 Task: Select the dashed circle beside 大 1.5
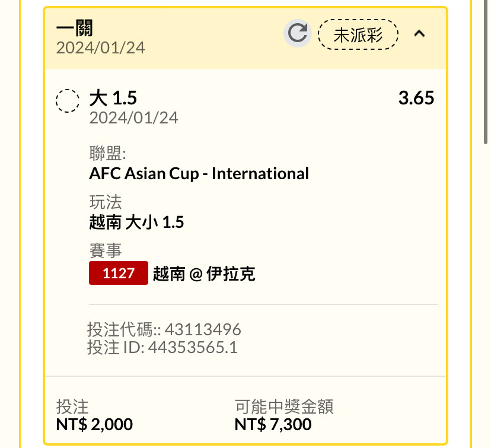click(x=68, y=100)
